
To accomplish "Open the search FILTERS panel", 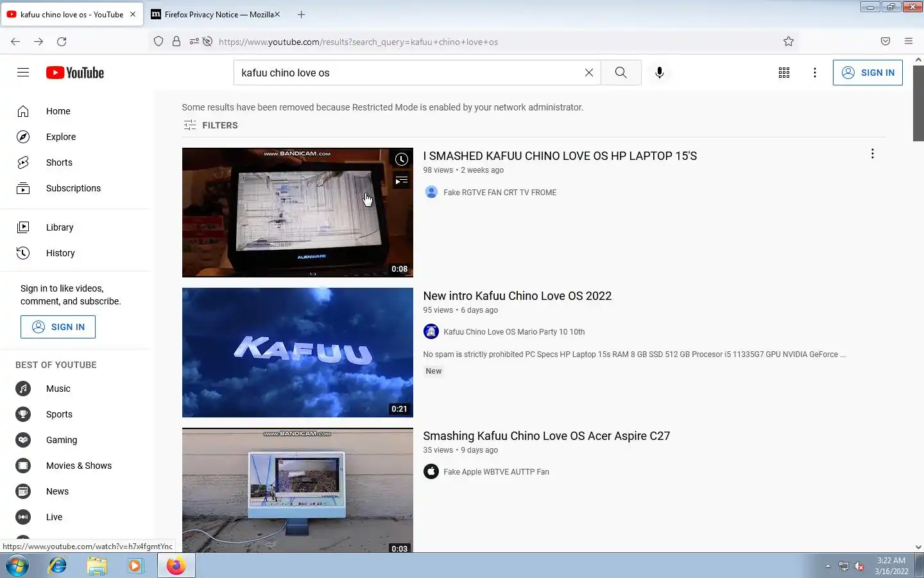I will (210, 125).
